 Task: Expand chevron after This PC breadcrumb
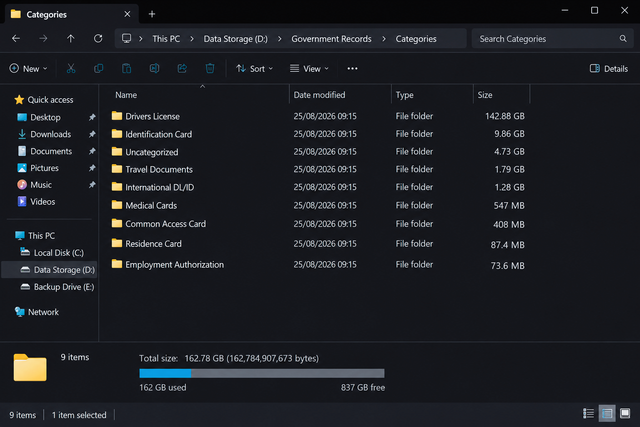click(192, 39)
